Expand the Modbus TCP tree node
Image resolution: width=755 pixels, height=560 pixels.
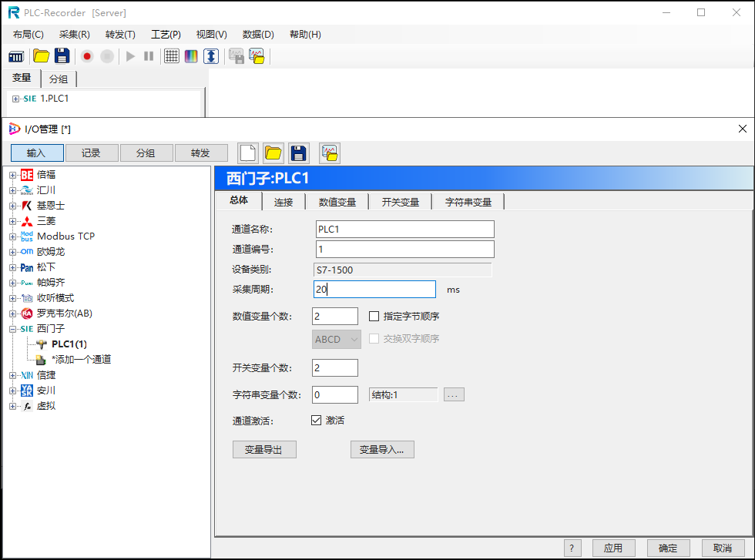point(14,236)
